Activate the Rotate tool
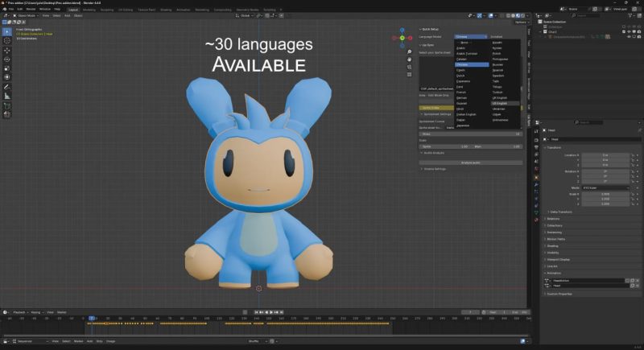This screenshot has width=644, height=350. pos(7,59)
